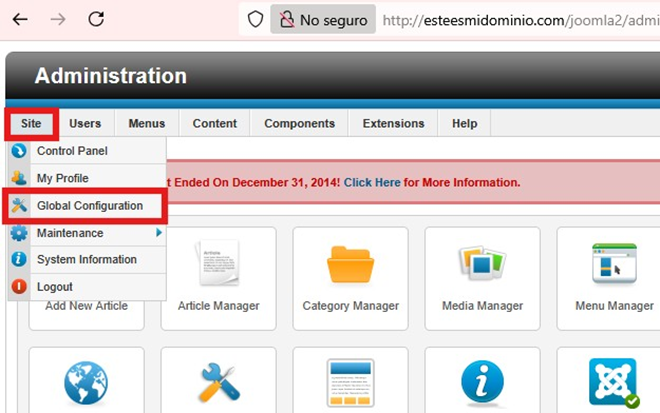Viewport: 660px width, 413px height.
Task: Click the blue globe quick icon
Action: (86, 383)
